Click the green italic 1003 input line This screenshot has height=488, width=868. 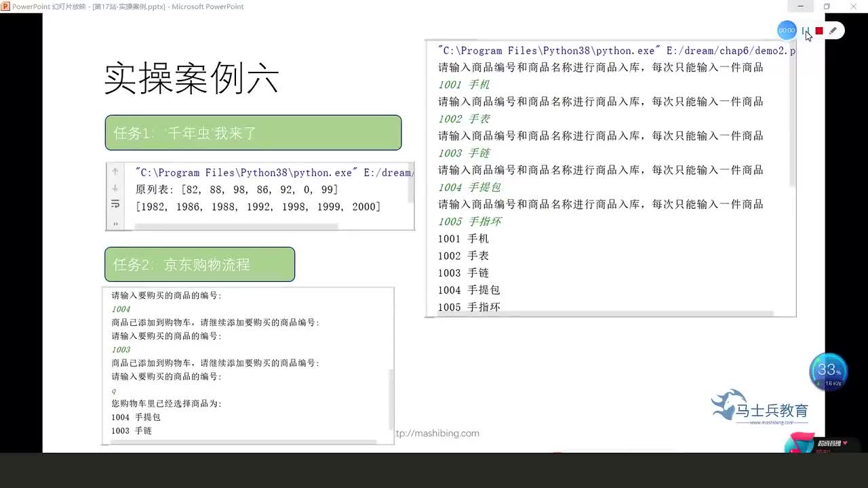pos(121,350)
